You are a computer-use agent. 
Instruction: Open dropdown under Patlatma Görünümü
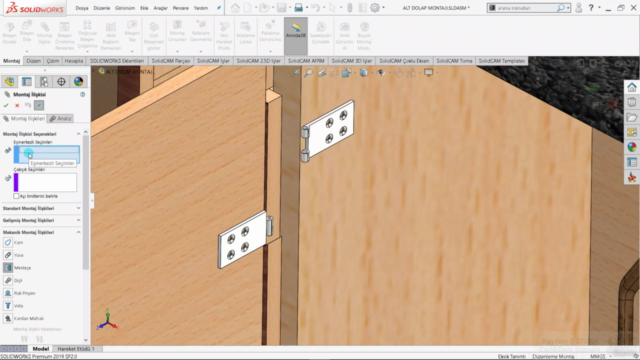click(x=270, y=51)
